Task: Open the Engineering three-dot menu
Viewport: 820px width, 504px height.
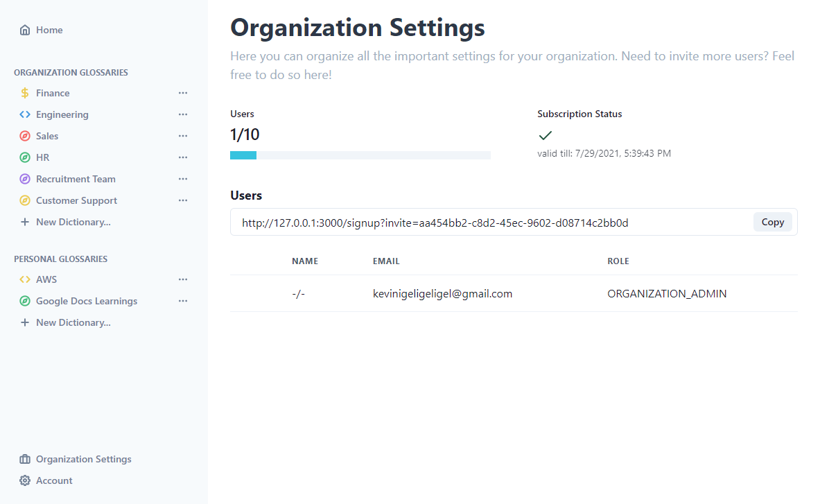Action: click(x=183, y=114)
